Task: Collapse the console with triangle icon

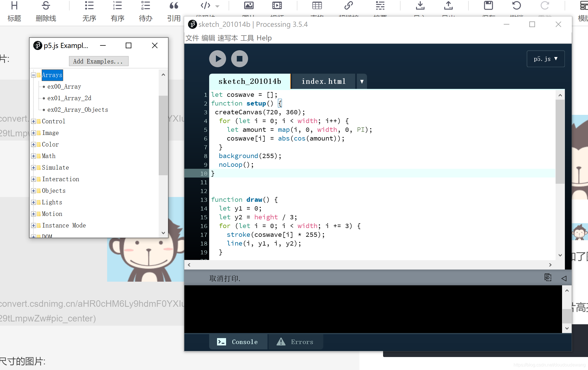Action: click(564, 278)
